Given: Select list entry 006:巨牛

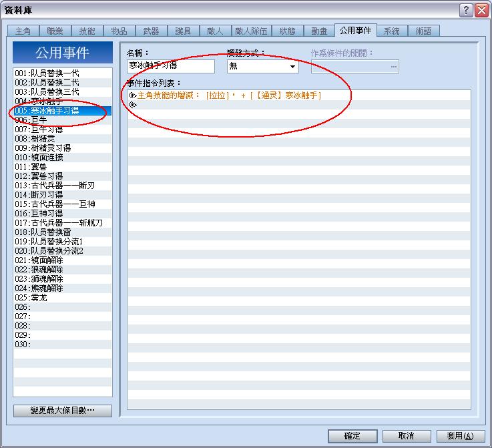Looking at the screenshot, I should 63,120.
